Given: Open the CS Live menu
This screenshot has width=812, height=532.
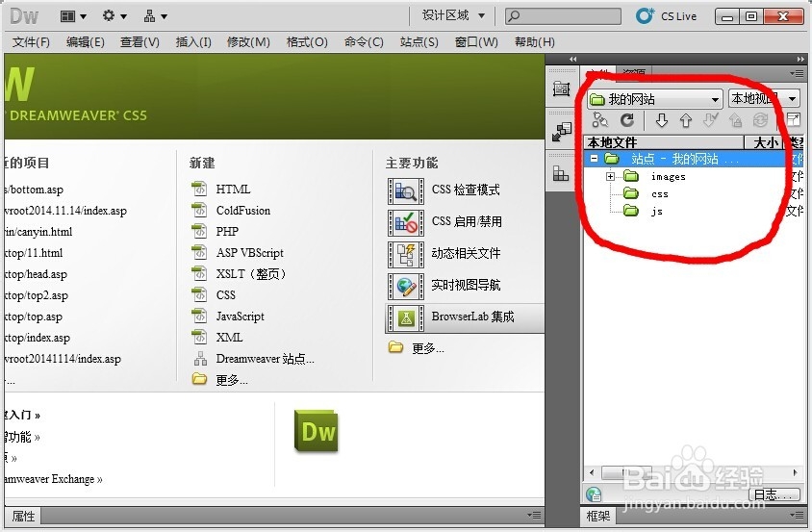Looking at the screenshot, I should pos(667,16).
